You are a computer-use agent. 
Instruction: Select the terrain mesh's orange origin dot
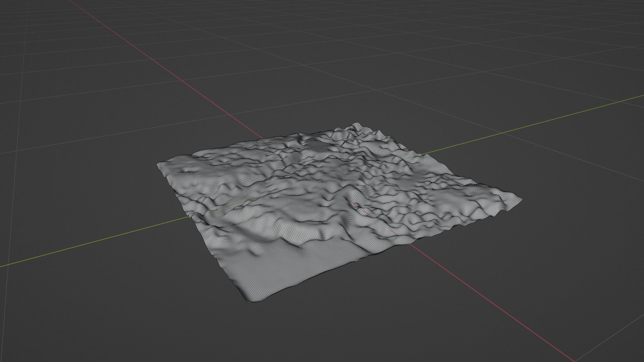322,181
